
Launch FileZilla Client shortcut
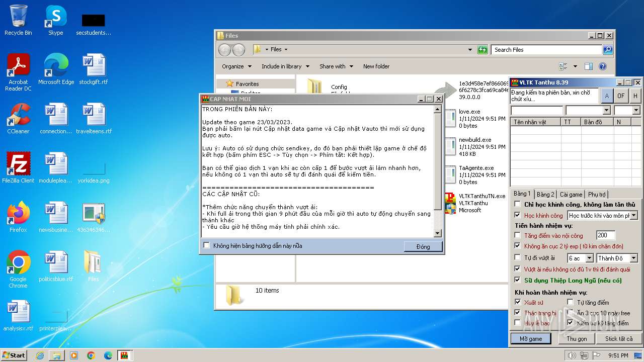click(18, 168)
